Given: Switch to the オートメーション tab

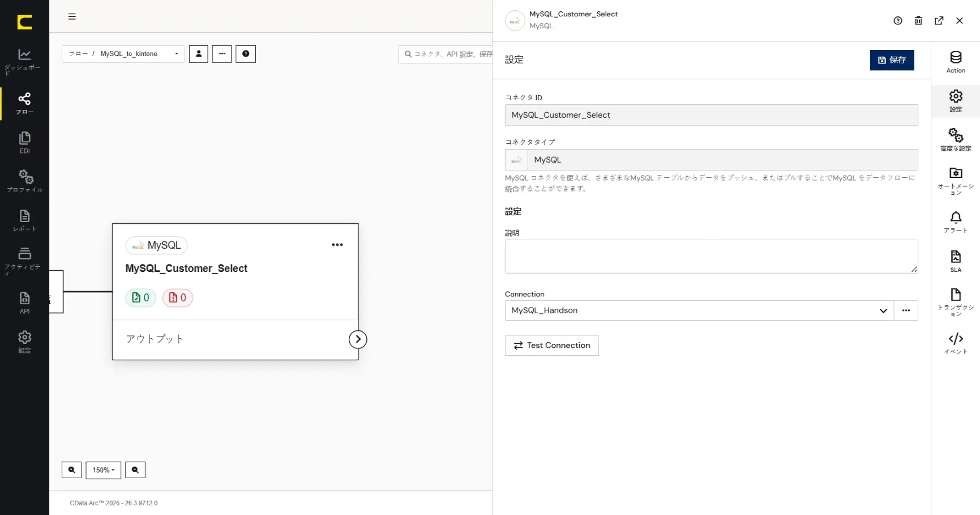Looking at the screenshot, I should click(956, 181).
